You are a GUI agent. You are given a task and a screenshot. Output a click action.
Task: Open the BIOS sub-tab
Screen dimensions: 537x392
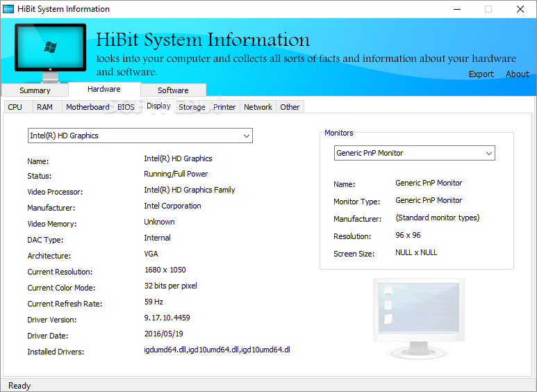[x=126, y=107]
